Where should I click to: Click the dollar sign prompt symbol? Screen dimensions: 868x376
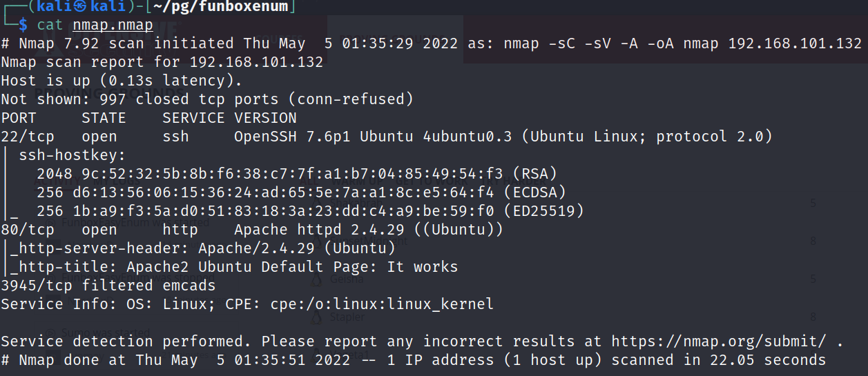[x=23, y=25]
